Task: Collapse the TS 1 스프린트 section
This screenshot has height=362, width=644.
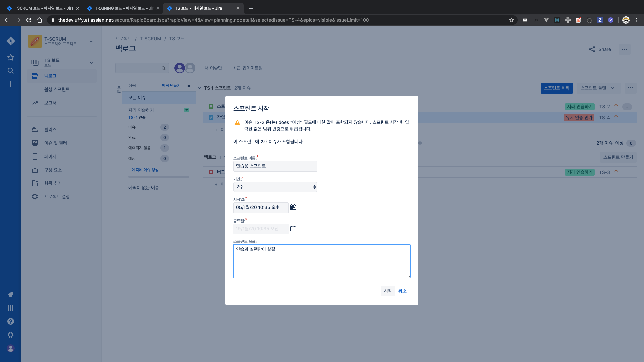Action: click(199, 88)
